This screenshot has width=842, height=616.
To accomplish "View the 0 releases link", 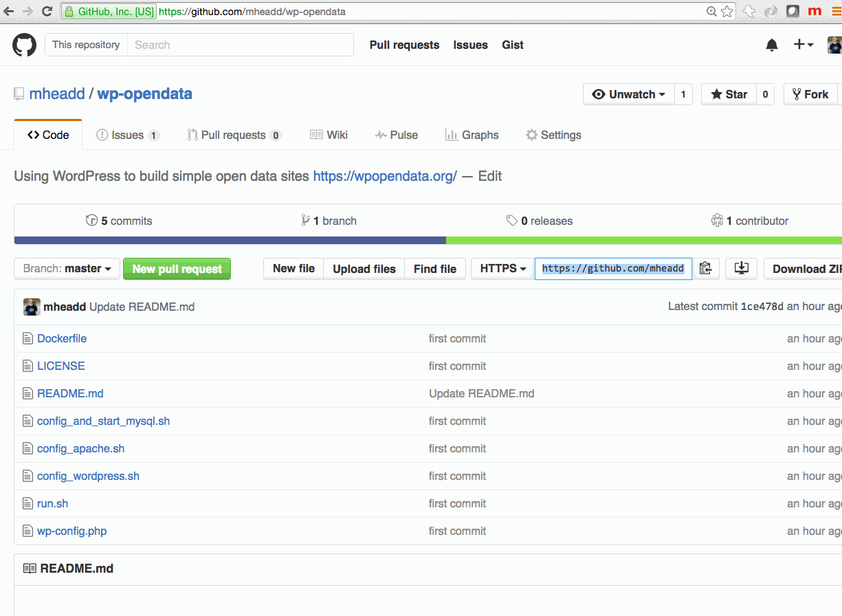I will (540, 221).
